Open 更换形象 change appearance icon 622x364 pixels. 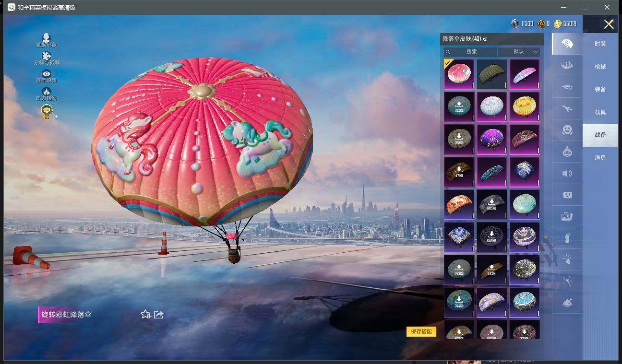click(47, 40)
